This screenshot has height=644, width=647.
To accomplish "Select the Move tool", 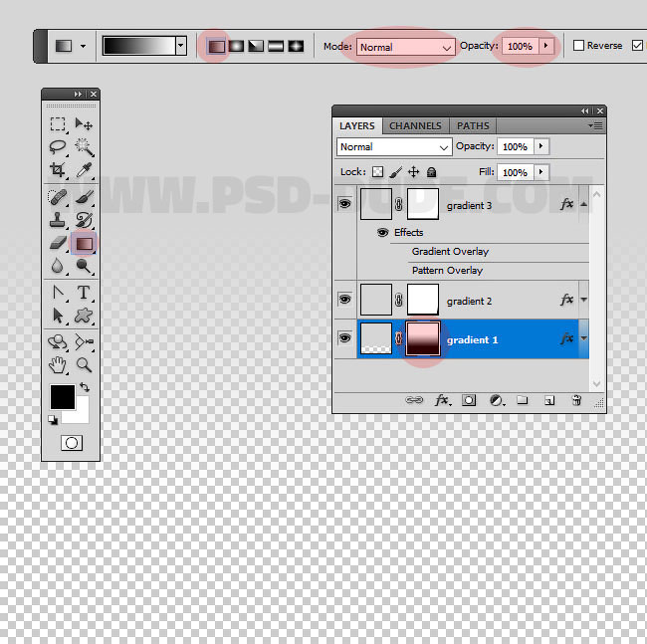I will click(x=84, y=124).
